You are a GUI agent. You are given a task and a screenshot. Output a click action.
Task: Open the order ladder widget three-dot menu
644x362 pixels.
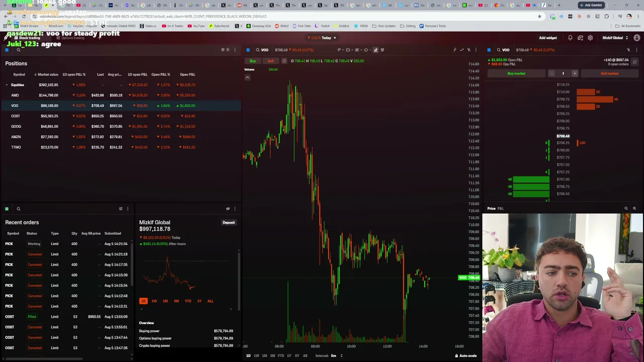[x=636, y=50]
